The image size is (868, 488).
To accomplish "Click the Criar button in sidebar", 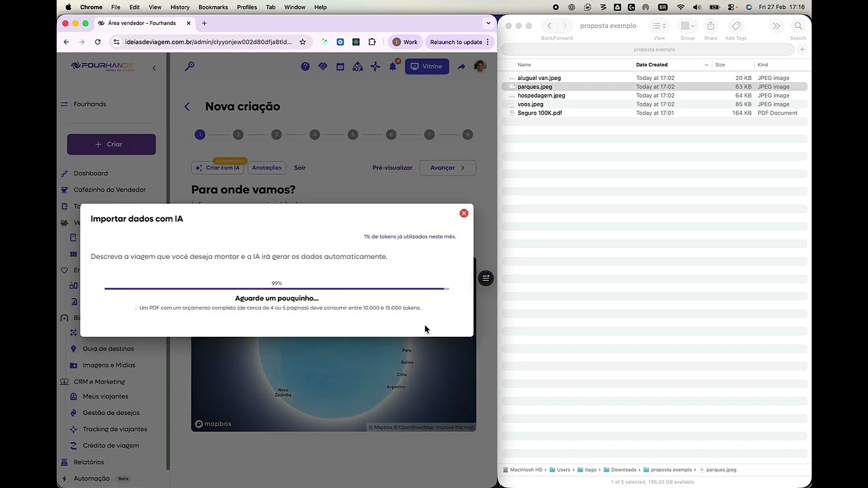I will [x=111, y=144].
